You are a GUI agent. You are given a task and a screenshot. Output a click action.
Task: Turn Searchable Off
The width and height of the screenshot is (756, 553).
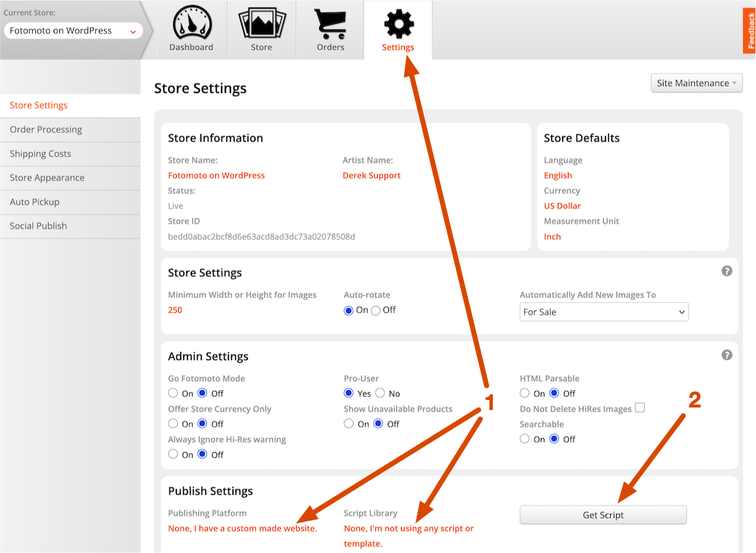click(x=555, y=439)
